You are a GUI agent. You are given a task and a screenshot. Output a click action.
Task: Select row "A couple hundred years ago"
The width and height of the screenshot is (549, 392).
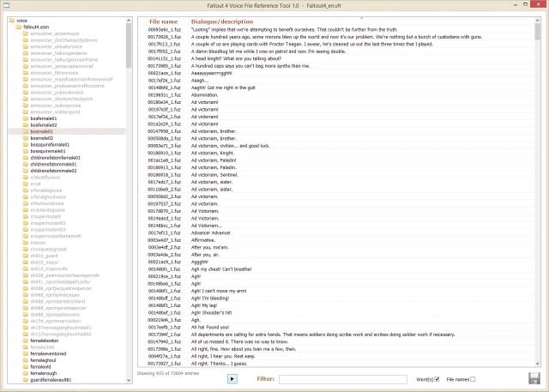(x=336, y=37)
